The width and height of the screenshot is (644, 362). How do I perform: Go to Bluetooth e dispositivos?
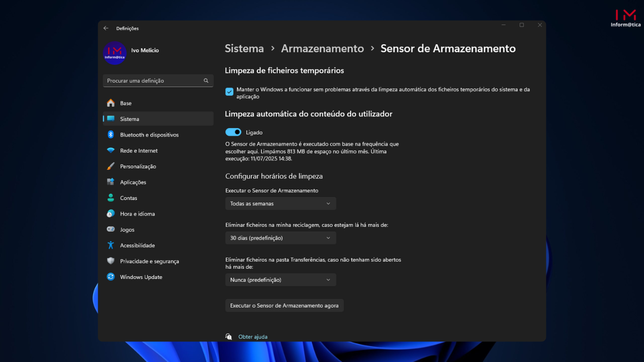coord(158,135)
